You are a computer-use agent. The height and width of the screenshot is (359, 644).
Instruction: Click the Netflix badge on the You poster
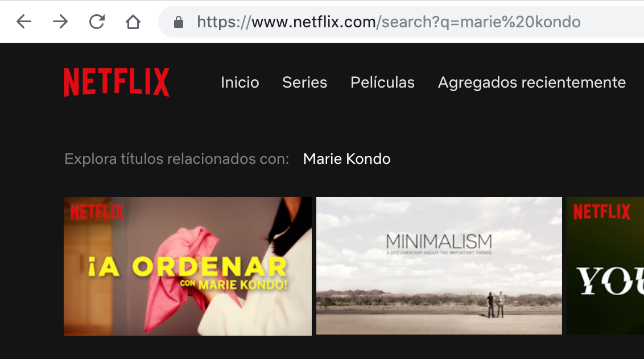tap(602, 212)
